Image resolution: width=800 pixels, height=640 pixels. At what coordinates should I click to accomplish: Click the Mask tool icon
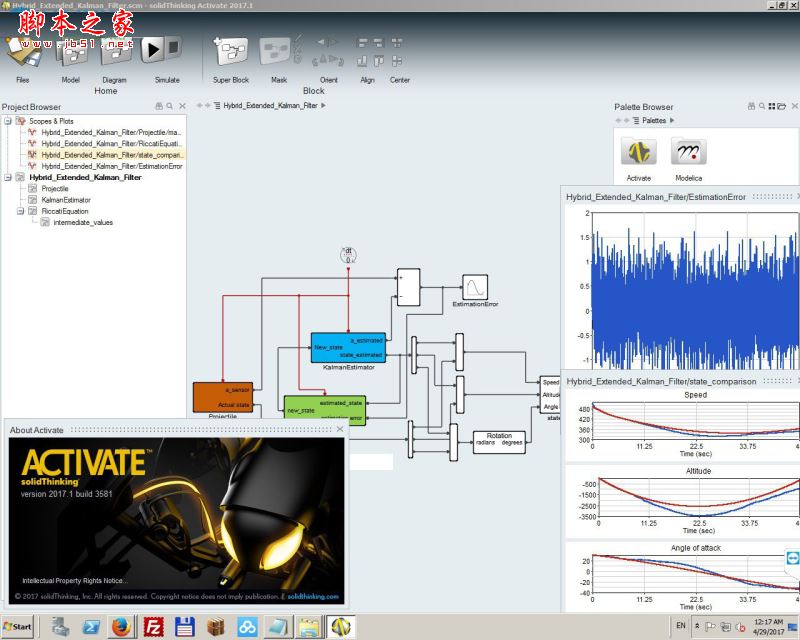(275, 51)
